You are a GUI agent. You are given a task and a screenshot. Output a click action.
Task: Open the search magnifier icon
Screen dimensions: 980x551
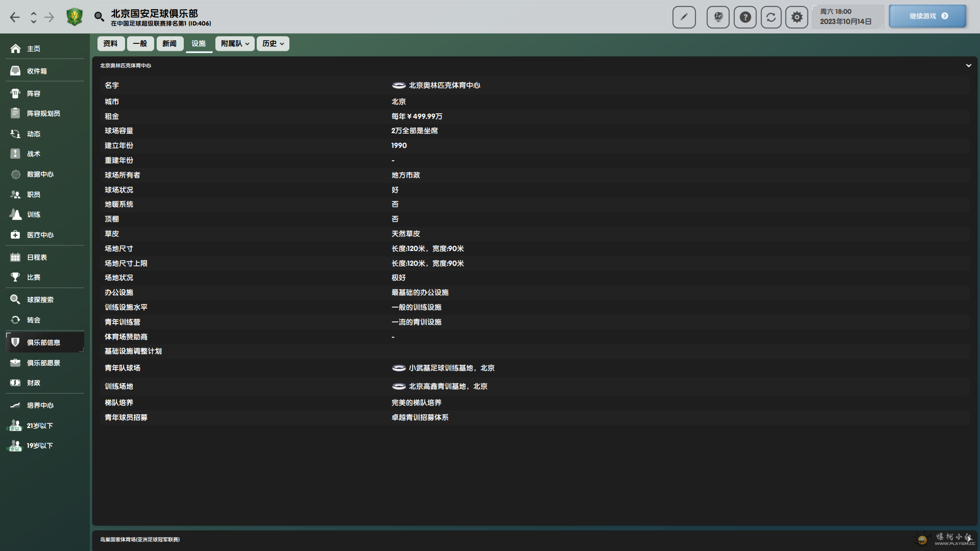click(x=99, y=17)
